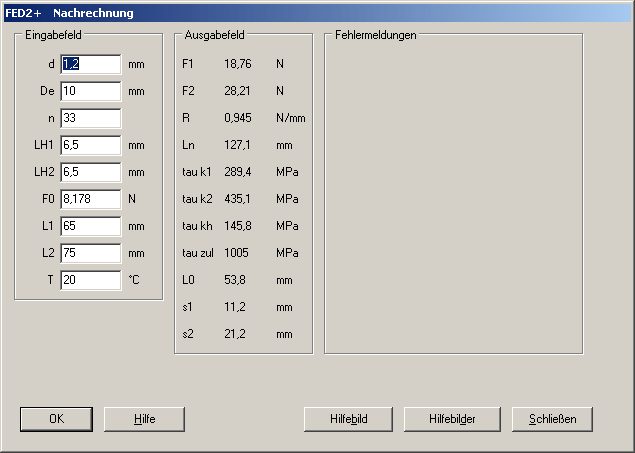This screenshot has height=453, width=635.
Task: Click the L2 length input field
Action: 90,253
